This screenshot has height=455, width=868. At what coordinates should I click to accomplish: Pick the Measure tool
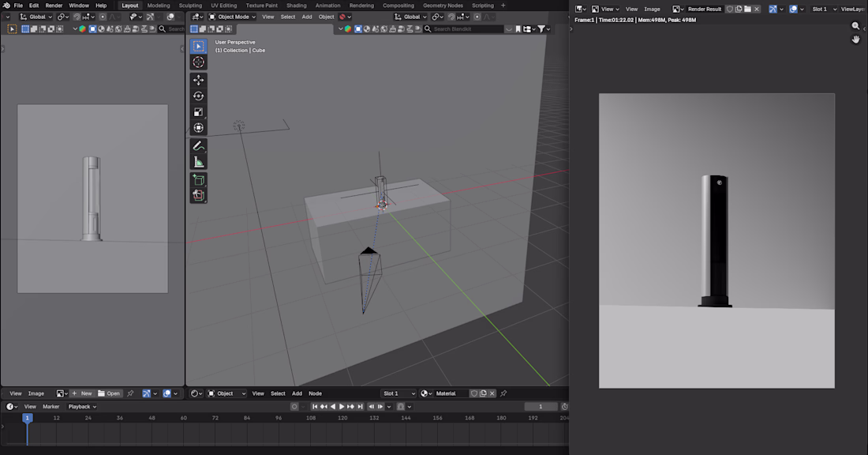pos(198,162)
